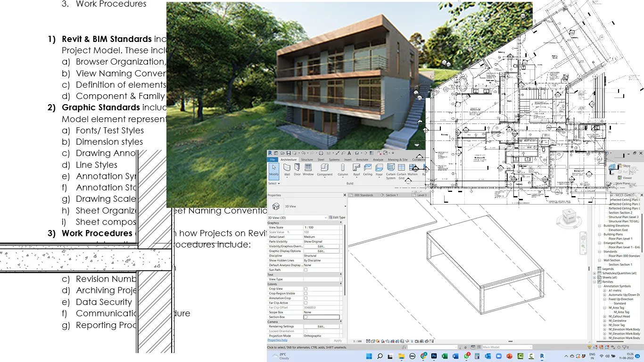
Task: Toggle the Sun Path checkbox
Action: (305, 270)
